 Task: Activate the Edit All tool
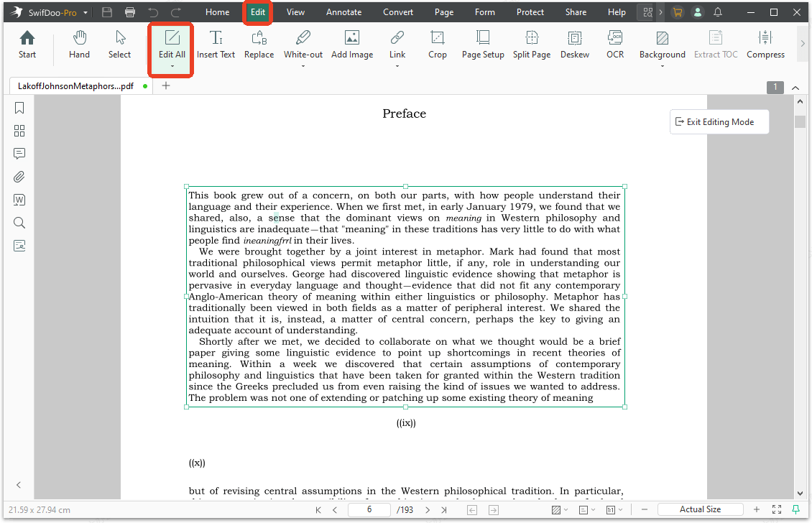pyautogui.click(x=172, y=45)
